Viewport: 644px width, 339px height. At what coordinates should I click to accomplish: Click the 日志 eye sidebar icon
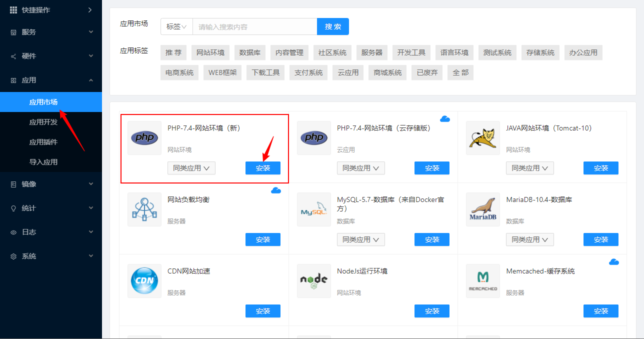(13, 232)
